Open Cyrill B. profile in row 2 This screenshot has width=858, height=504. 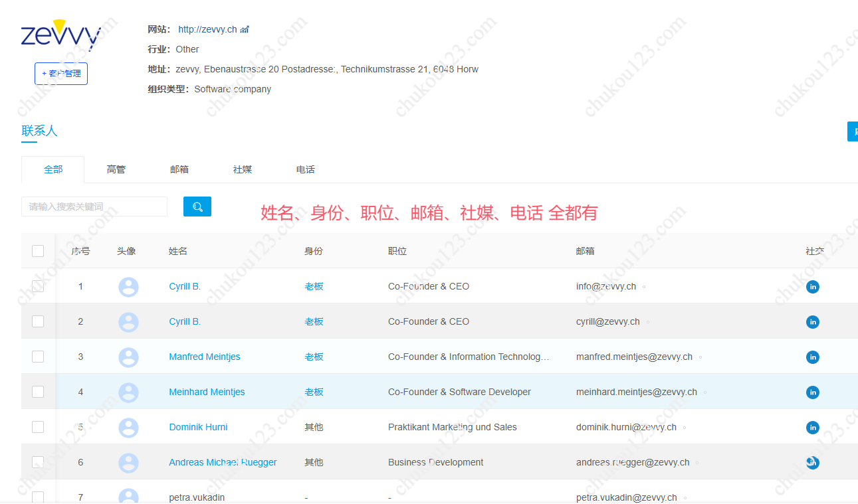tap(185, 321)
